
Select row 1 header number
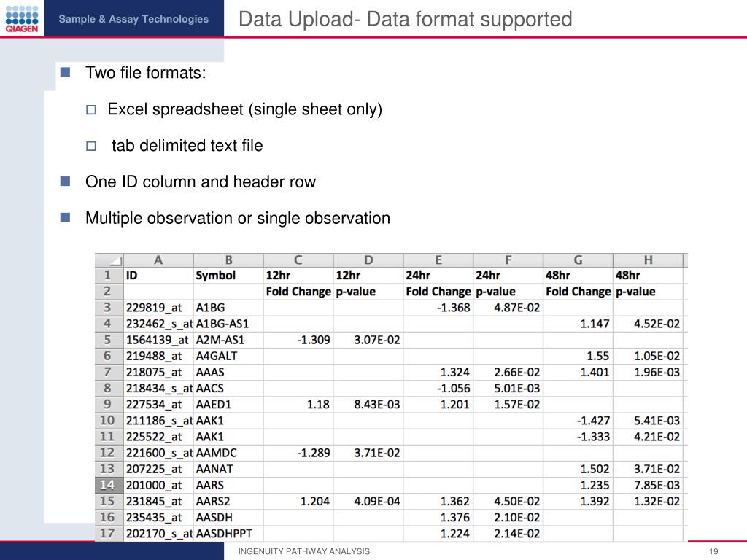coord(109,275)
